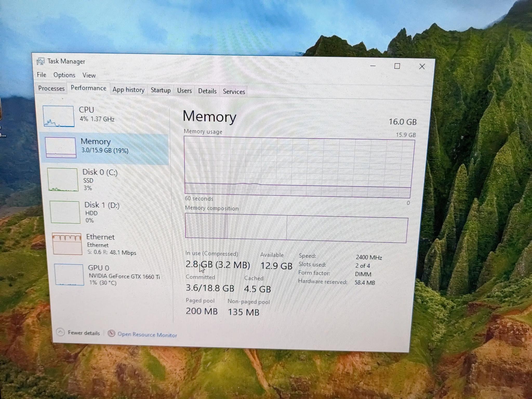
Task: Switch to the Details tab
Action: [207, 91]
